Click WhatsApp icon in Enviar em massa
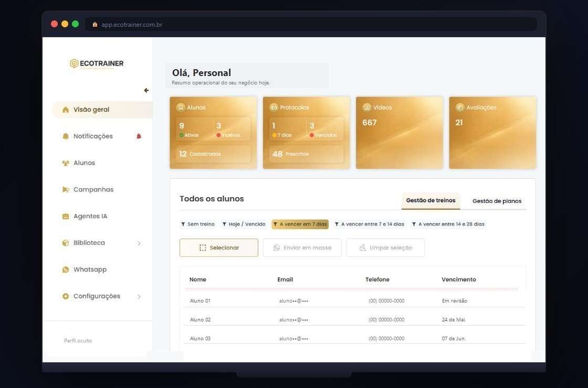Image resolution: width=588 pixels, height=388 pixels. point(276,247)
